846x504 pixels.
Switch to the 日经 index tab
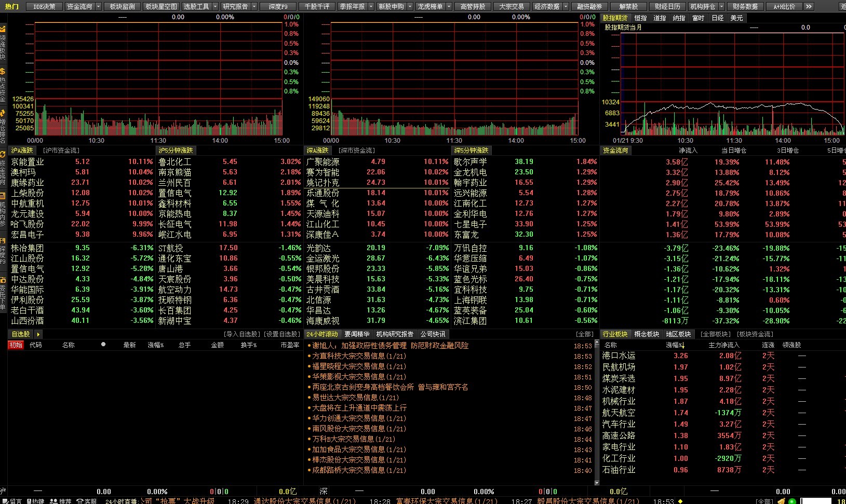tap(718, 18)
